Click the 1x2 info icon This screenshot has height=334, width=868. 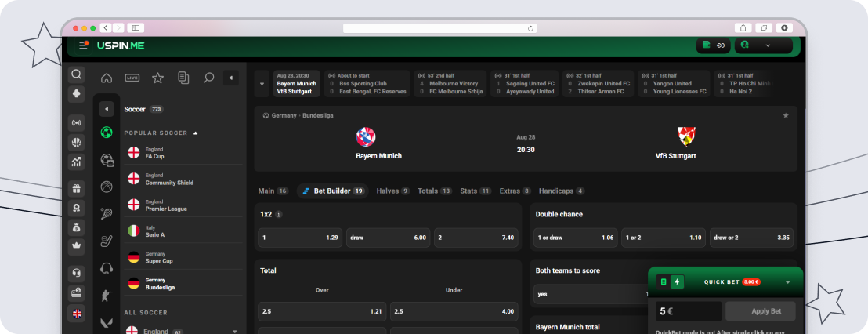[x=278, y=214]
